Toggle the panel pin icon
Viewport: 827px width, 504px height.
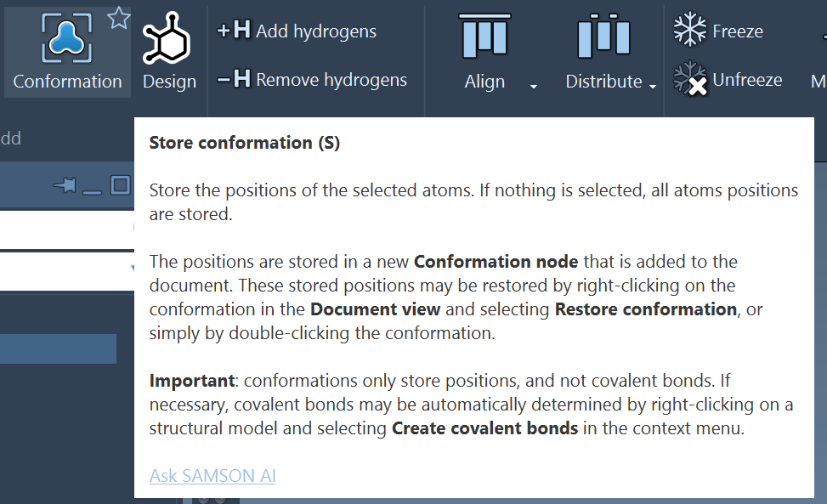point(64,185)
